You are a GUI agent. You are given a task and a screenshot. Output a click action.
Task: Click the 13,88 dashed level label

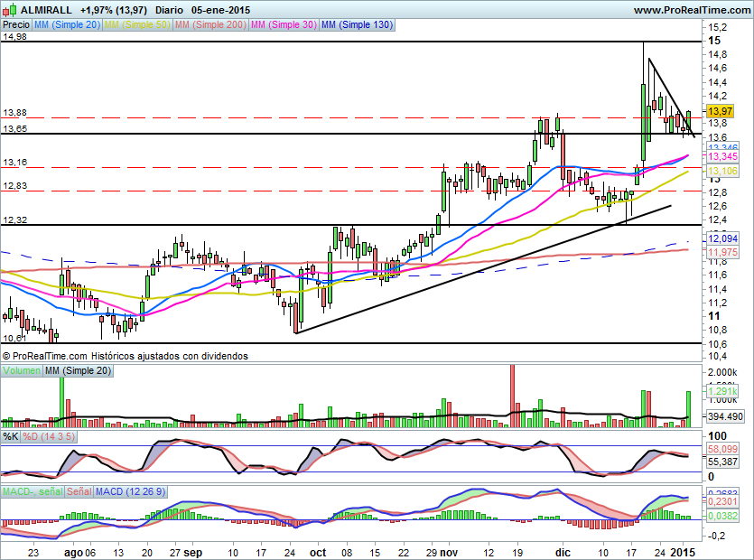[15, 113]
